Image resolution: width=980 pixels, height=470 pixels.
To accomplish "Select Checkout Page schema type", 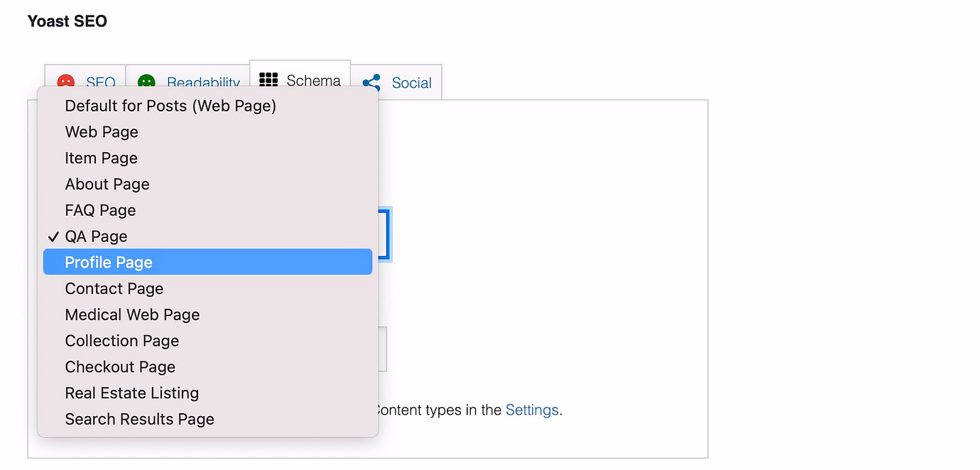I will pos(120,367).
